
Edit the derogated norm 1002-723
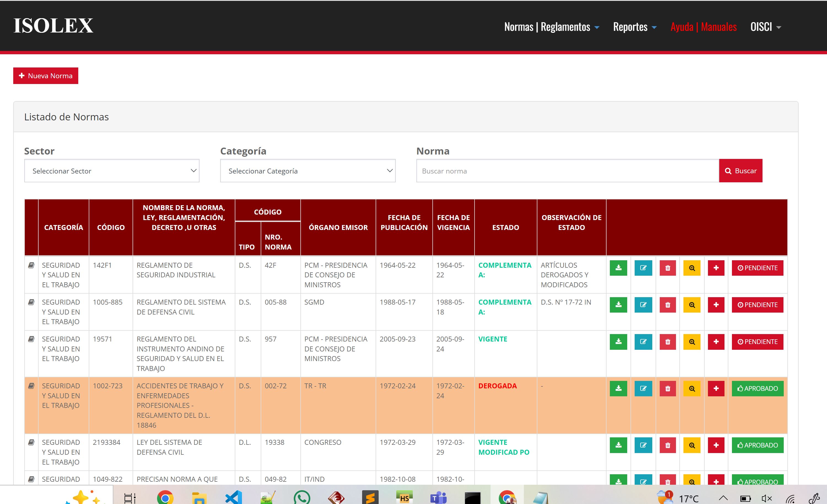643,389
